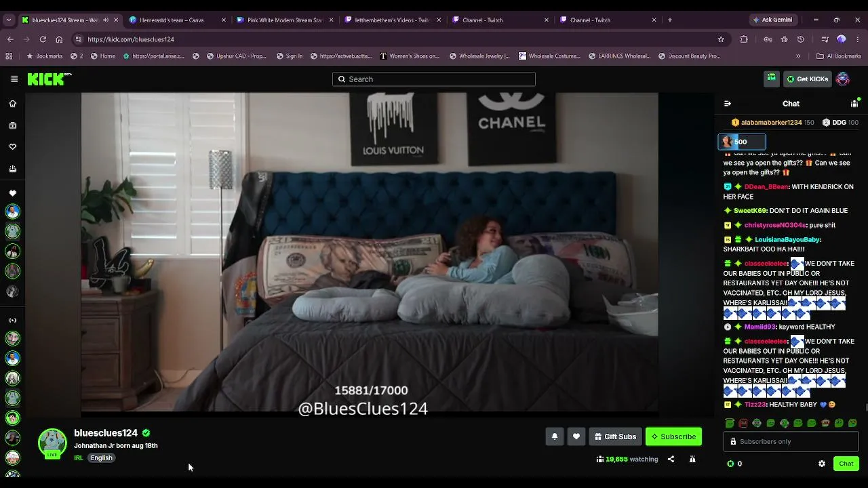This screenshot has width=868, height=488.
Task: Click chat username LouisianaBayouBaby
Action: [x=787, y=240]
